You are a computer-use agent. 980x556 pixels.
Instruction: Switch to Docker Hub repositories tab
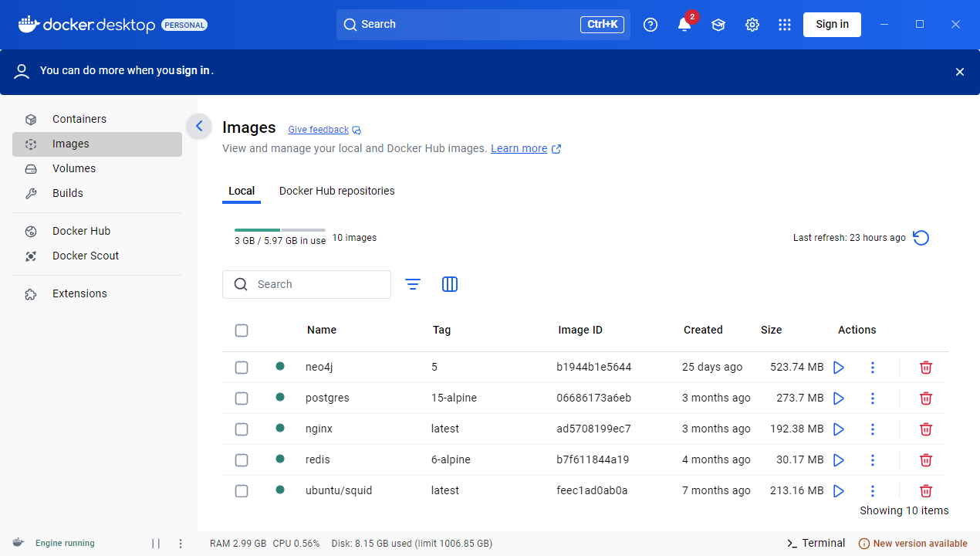(336, 191)
